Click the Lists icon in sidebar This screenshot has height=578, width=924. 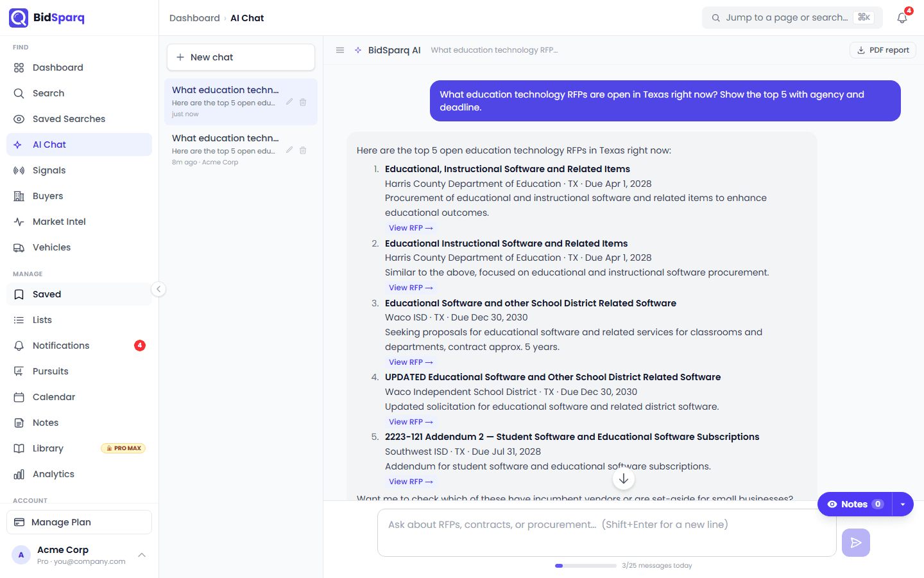(19, 320)
